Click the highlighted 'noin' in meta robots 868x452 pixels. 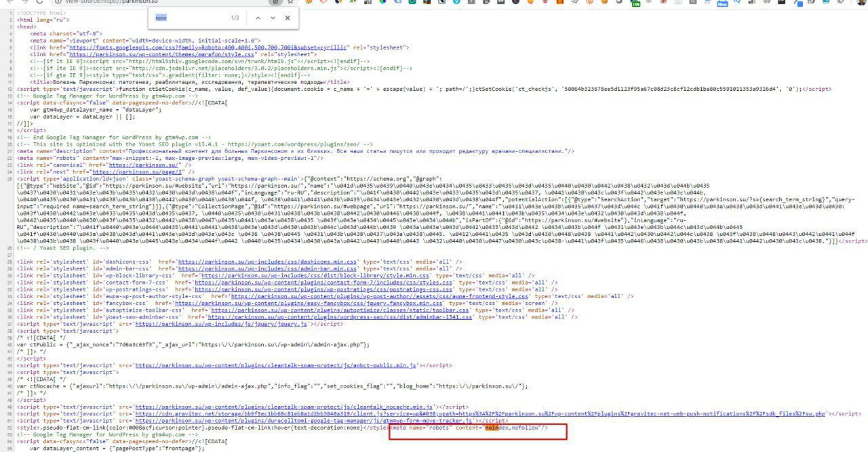pyautogui.click(x=492, y=428)
